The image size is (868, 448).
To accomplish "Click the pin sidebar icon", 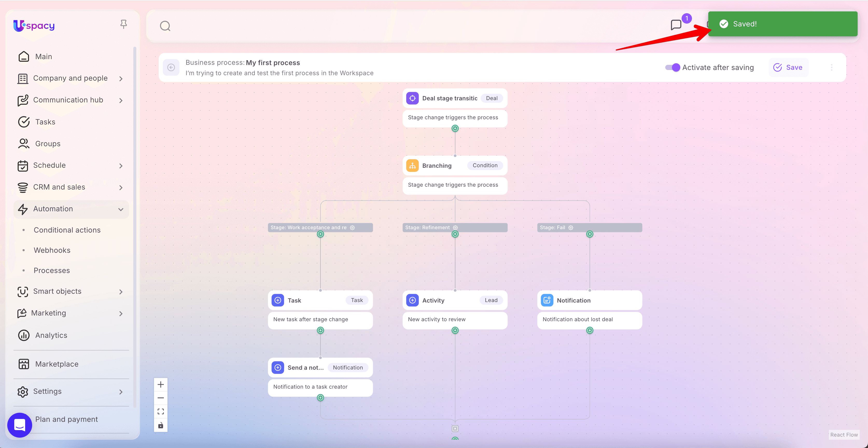I will pos(123,24).
